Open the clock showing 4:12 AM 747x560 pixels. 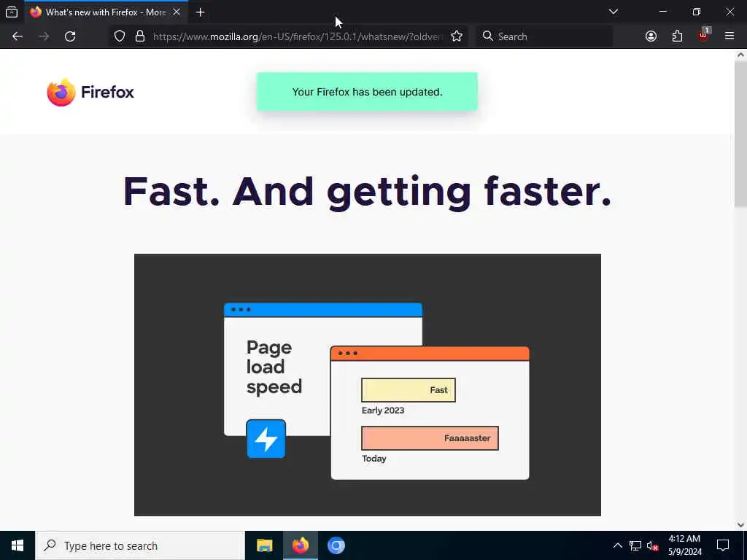coord(684,545)
